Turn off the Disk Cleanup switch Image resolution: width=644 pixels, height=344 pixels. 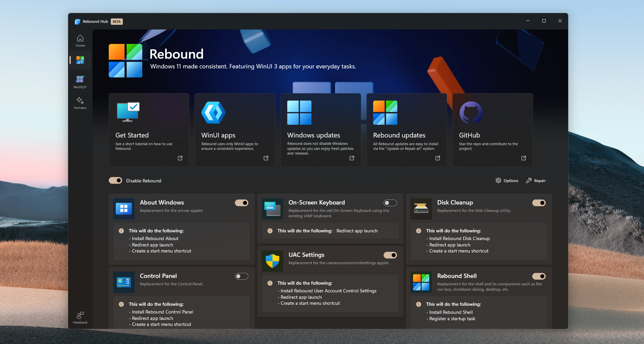click(539, 203)
